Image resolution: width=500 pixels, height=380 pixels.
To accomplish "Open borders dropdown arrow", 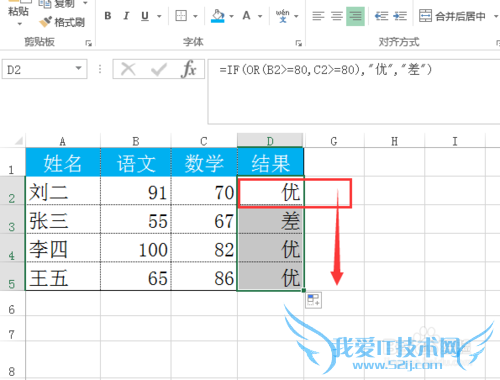I will 195,16.
